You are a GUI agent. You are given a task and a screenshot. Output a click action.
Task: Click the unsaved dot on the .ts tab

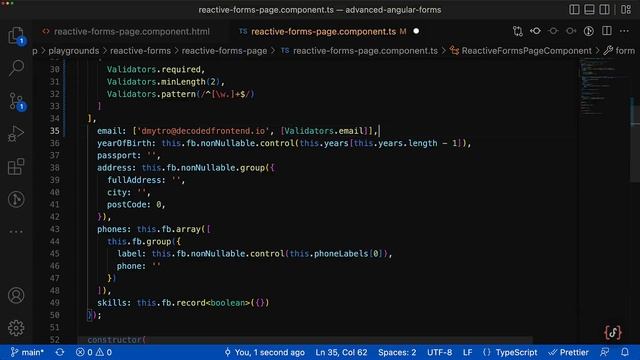coord(416,31)
